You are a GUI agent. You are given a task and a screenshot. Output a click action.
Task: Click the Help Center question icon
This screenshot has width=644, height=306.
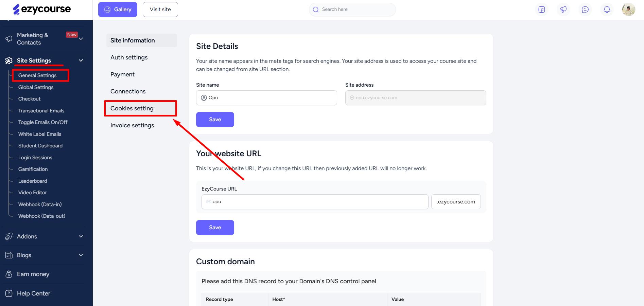coord(9,293)
